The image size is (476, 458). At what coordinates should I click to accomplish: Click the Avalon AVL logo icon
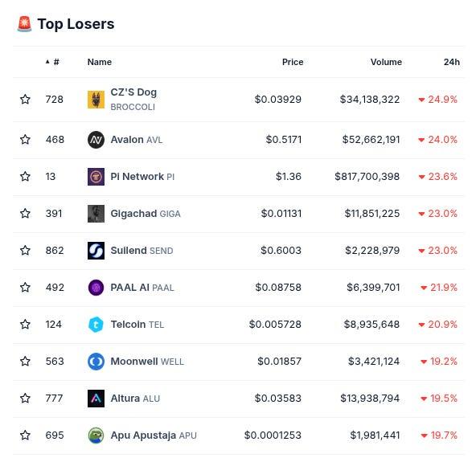click(96, 140)
